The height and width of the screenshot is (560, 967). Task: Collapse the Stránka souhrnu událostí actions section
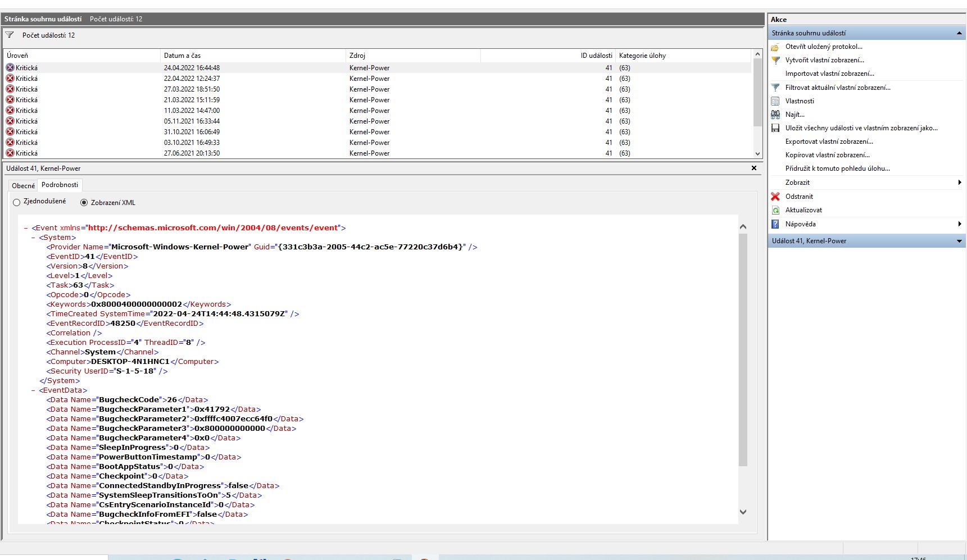coord(959,33)
